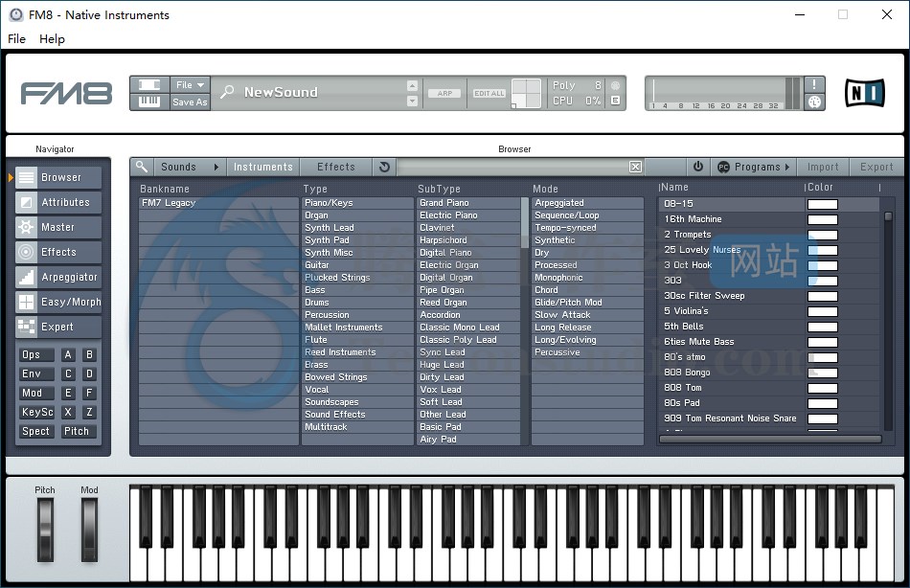The height and width of the screenshot is (588, 910).
Task: Click color swatch for 808 Tom preset
Action: coord(823,388)
